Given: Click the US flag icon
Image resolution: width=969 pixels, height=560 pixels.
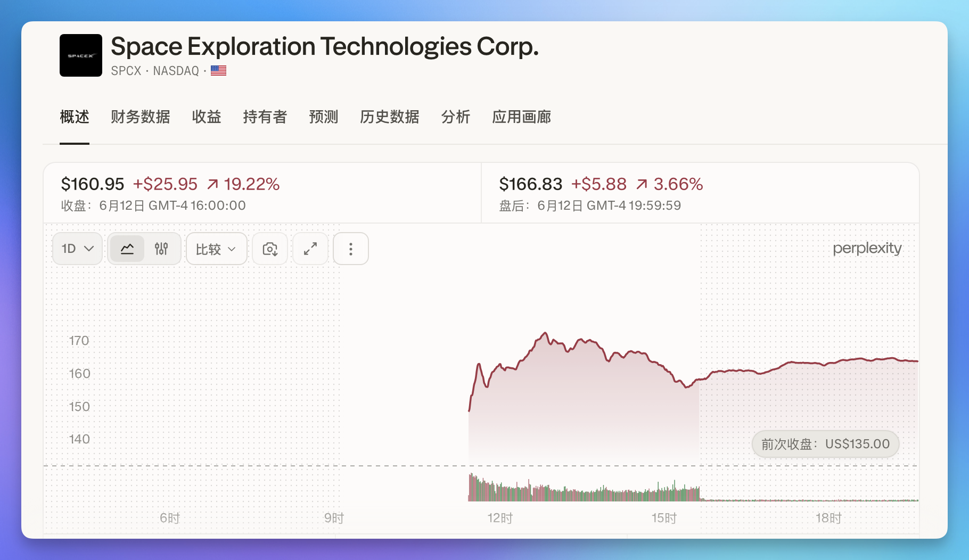Looking at the screenshot, I should pos(218,70).
